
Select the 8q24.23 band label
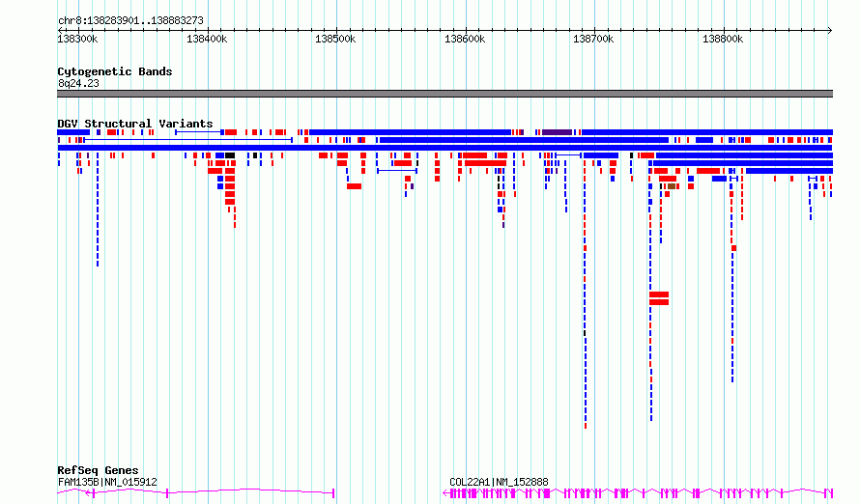78,83
